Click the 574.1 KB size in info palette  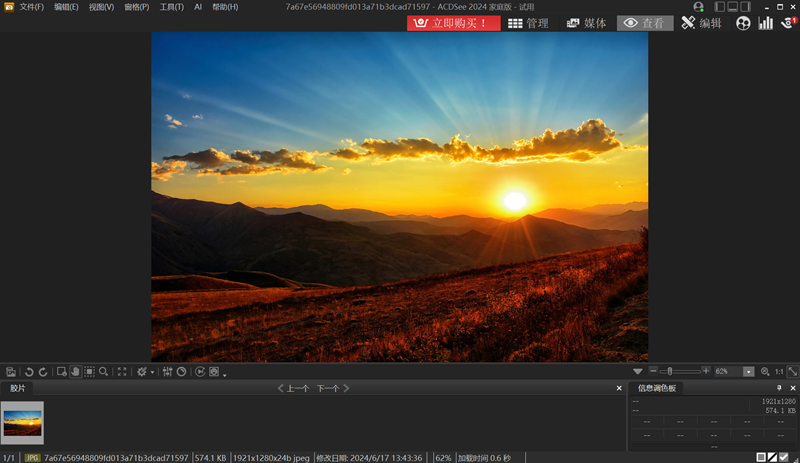[x=780, y=410]
